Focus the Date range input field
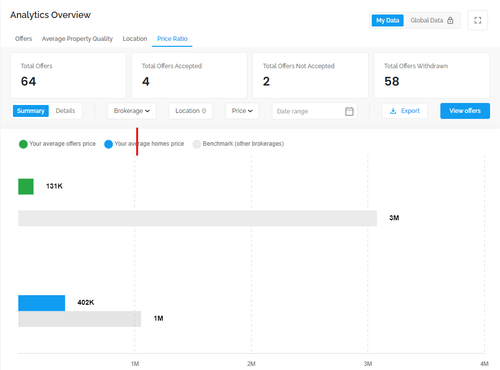This screenshot has width=500, height=370. pyautogui.click(x=314, y=111)
